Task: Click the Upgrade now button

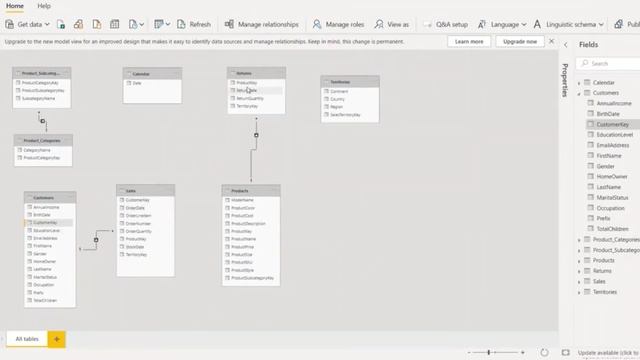Action: click(x=520, y=42)
